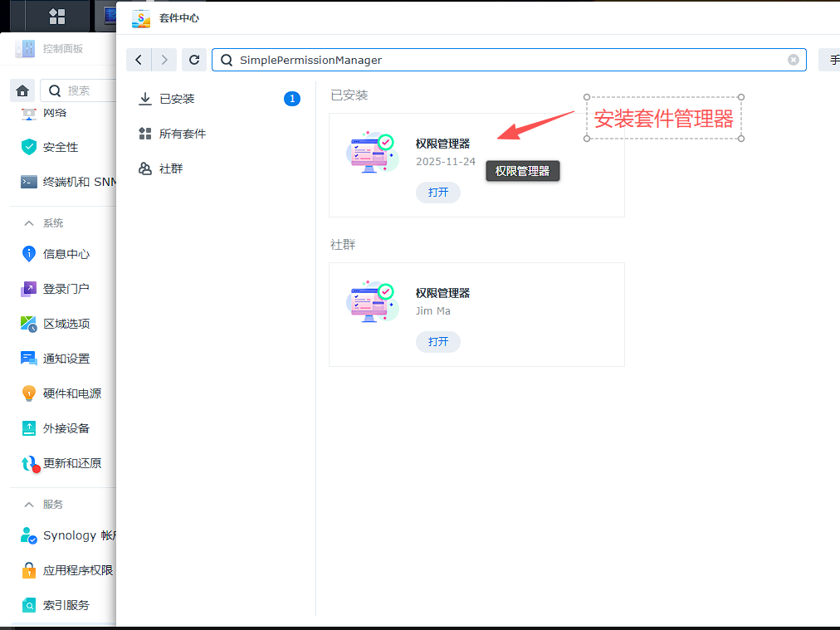Open 安全性 settings in Control Panel
The image size is (840, 630).
pyautogui.click(x=60, y=147)
